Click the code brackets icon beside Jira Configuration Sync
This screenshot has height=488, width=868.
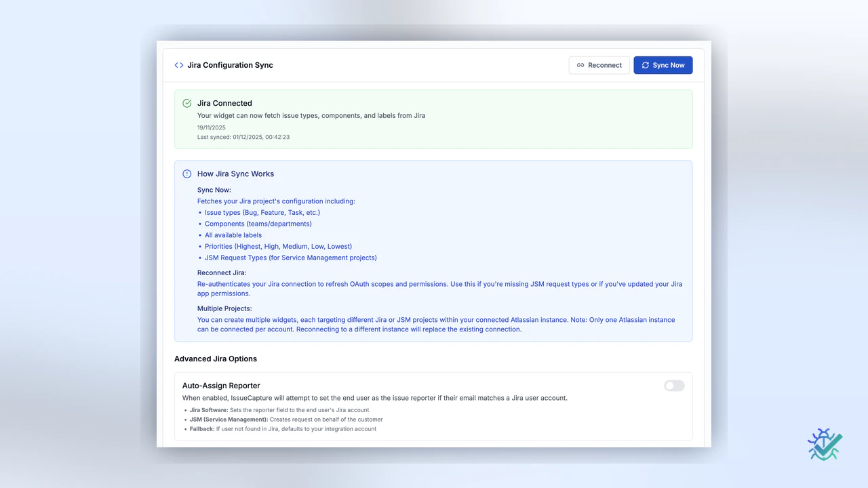coord(179,65)
